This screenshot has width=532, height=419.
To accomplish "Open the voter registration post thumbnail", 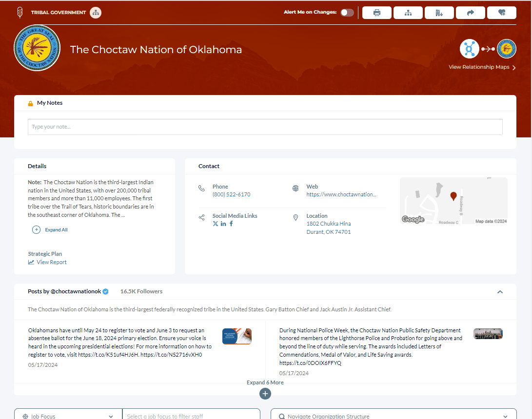I will coord(237,336).
